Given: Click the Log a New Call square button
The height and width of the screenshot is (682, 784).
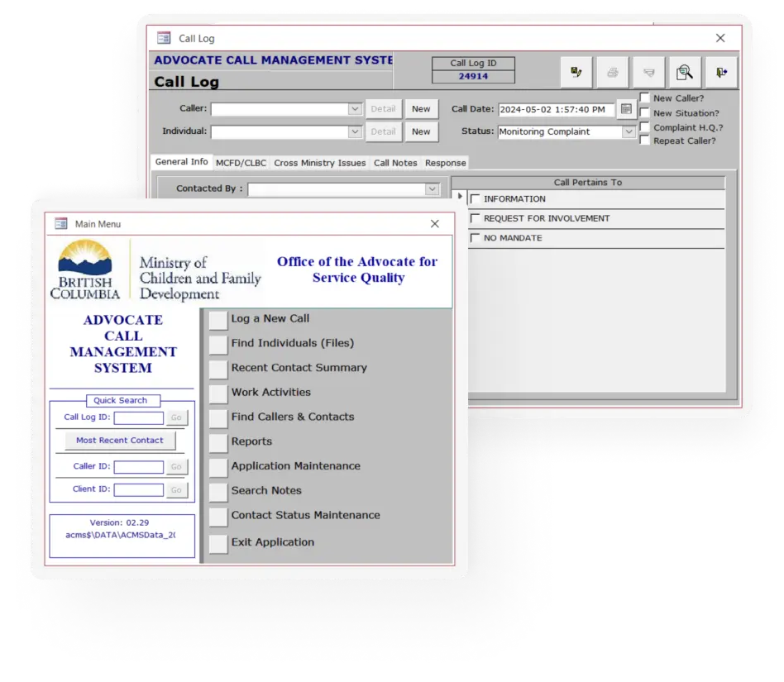Looking at the screenshot, I should (218, 320).
